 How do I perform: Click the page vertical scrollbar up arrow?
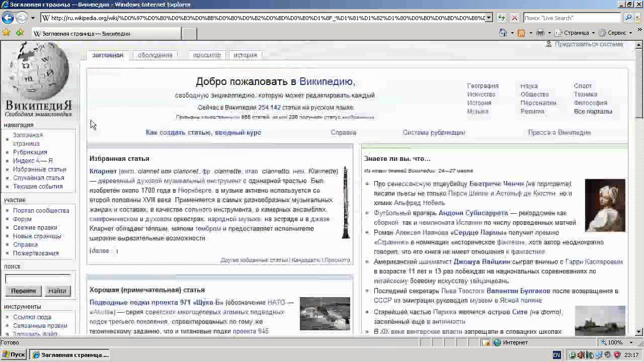tap(639, 44)
